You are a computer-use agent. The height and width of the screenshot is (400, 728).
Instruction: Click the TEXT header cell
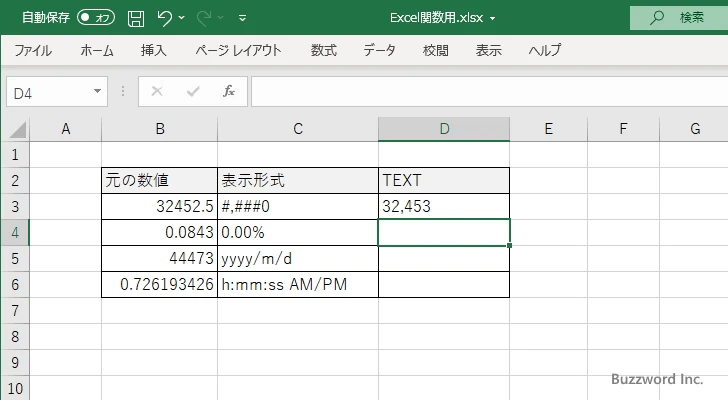click(x=444, y=181)
